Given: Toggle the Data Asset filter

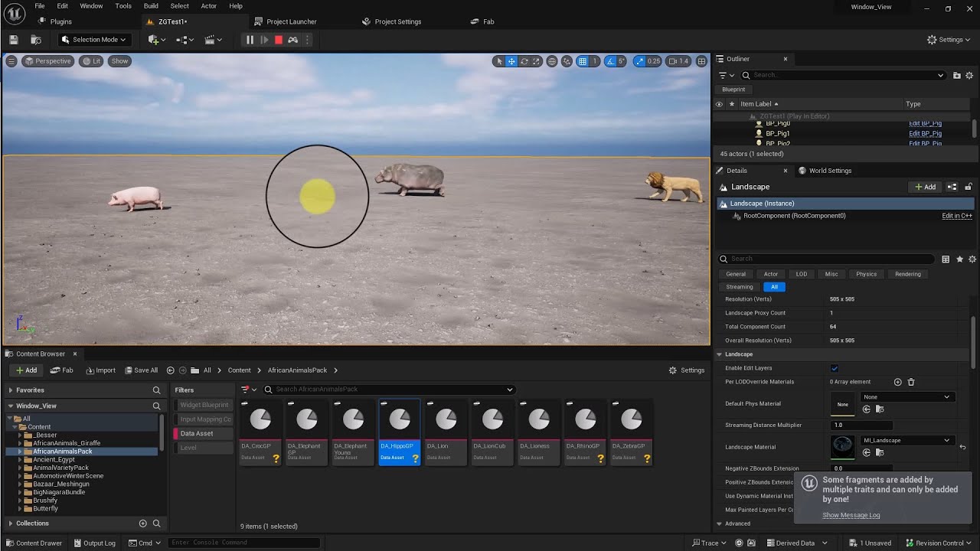Looking at the screenshot, I should 203,433.
